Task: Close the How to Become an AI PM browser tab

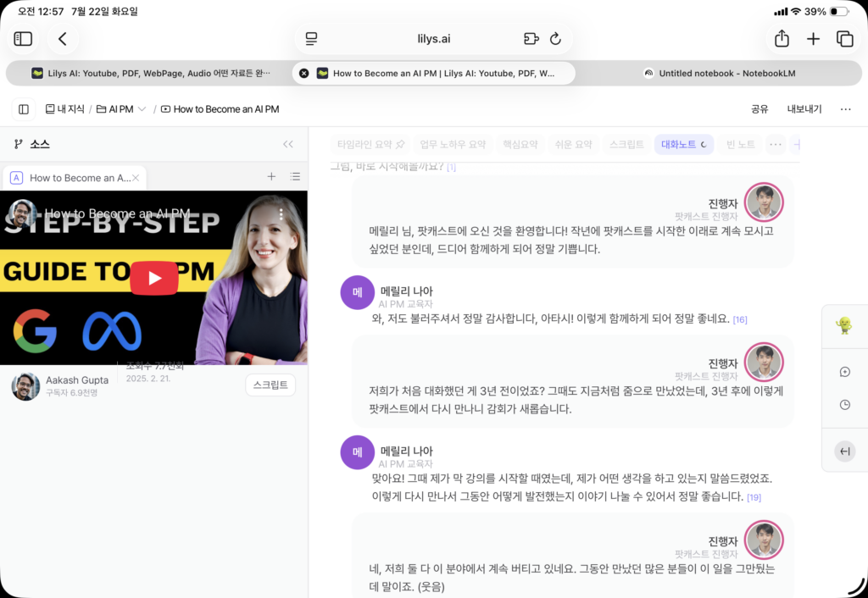Action: tap(304, 73)
